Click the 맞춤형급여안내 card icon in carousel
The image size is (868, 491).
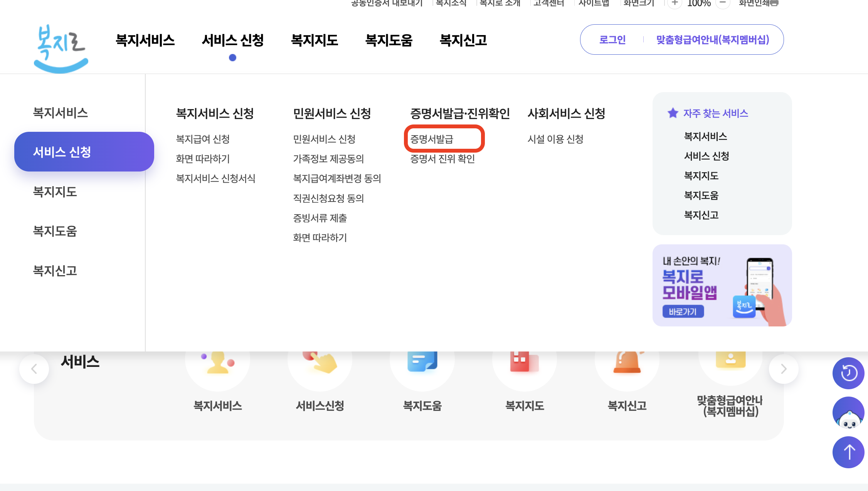730,360
